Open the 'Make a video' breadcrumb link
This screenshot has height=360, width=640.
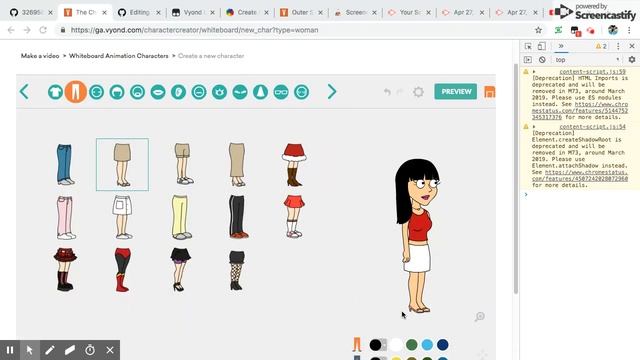(x=40, y=56)
